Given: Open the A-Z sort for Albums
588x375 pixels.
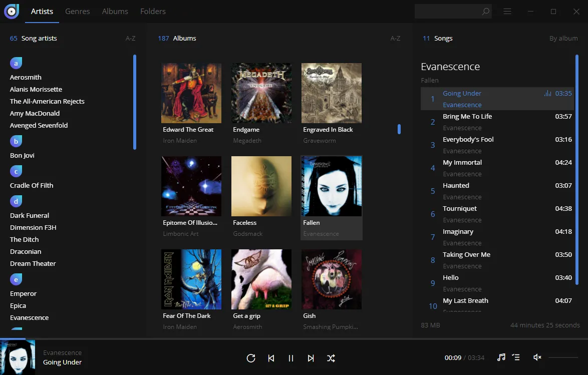Looking at the screenshot, I should [395, 38].
